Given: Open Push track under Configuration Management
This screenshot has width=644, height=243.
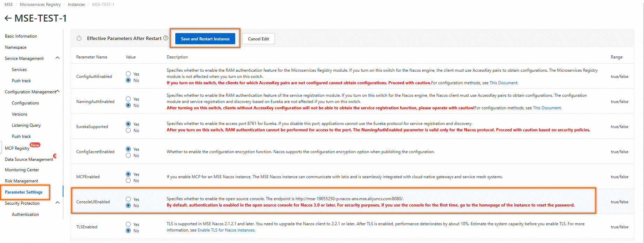Looking at the screenshot, I should pyautogui.click(x=21, y=136).
